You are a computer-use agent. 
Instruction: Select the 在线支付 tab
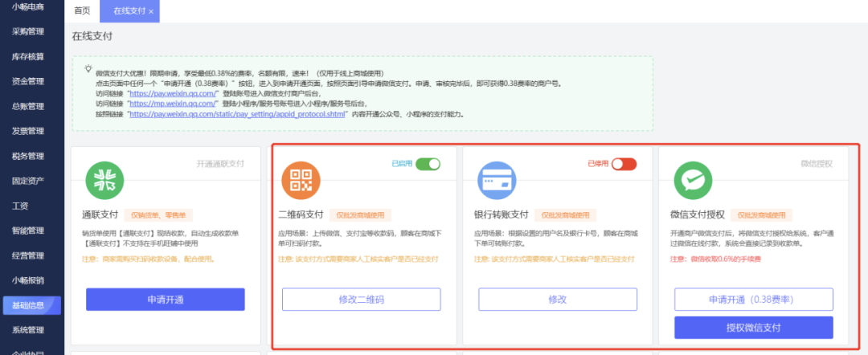point(129,11)
